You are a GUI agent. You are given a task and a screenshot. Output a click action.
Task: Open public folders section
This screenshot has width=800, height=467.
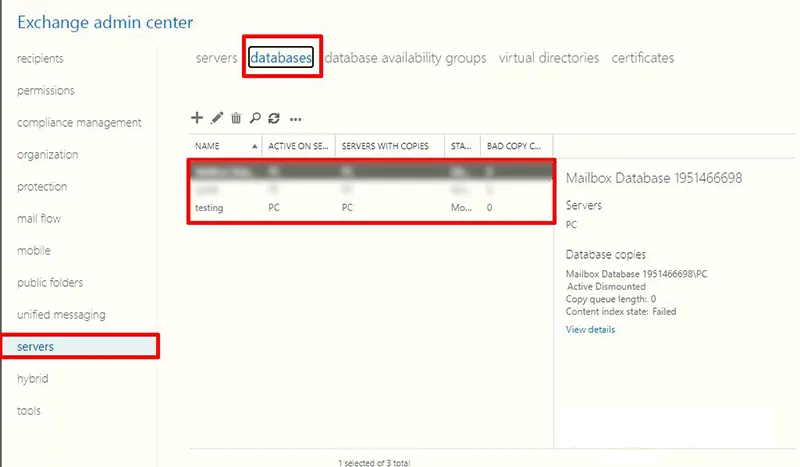[x=50, y=282]
